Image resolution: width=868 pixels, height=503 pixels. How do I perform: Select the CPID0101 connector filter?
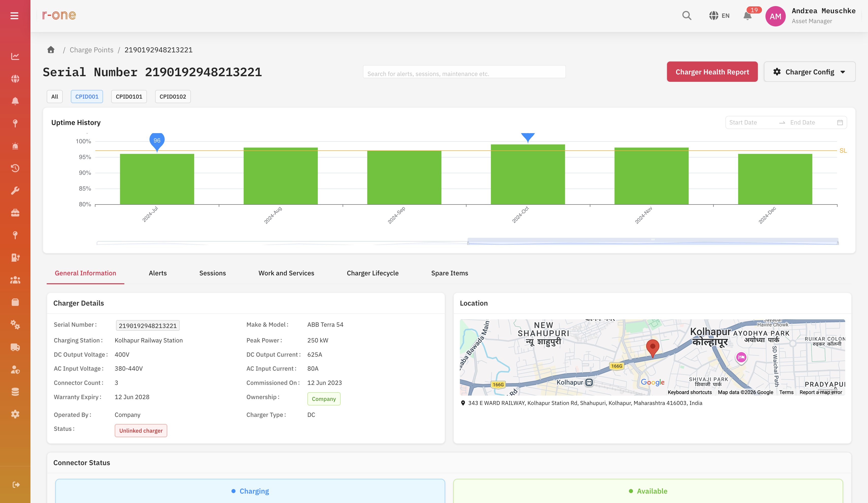129,97
